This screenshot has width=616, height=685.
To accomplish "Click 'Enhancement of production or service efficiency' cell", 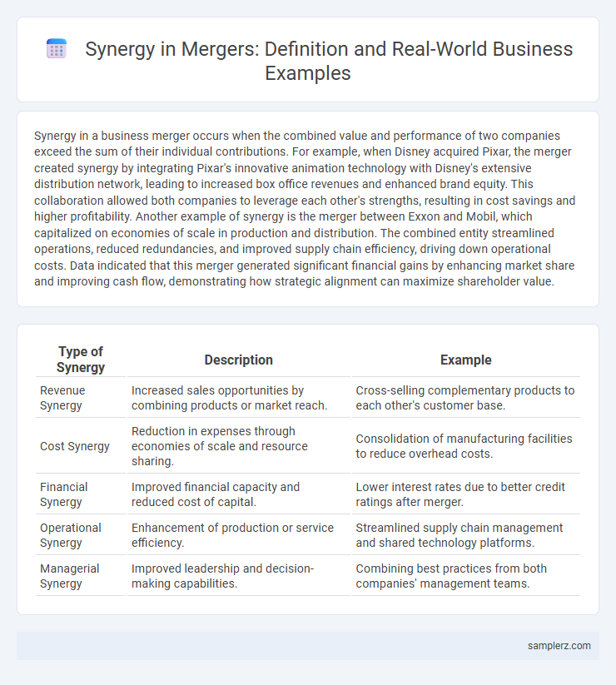I will click(x=239, y=534).
